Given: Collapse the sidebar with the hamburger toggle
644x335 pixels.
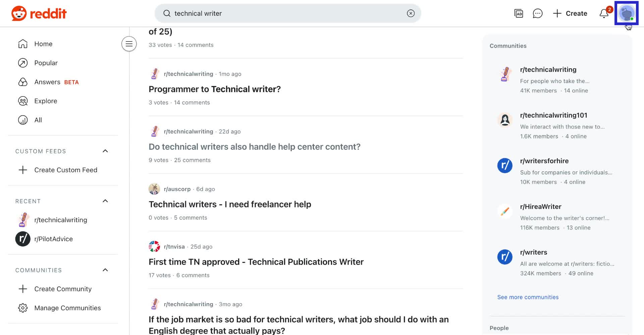Looking at the screenshot, I should point(129,44).
